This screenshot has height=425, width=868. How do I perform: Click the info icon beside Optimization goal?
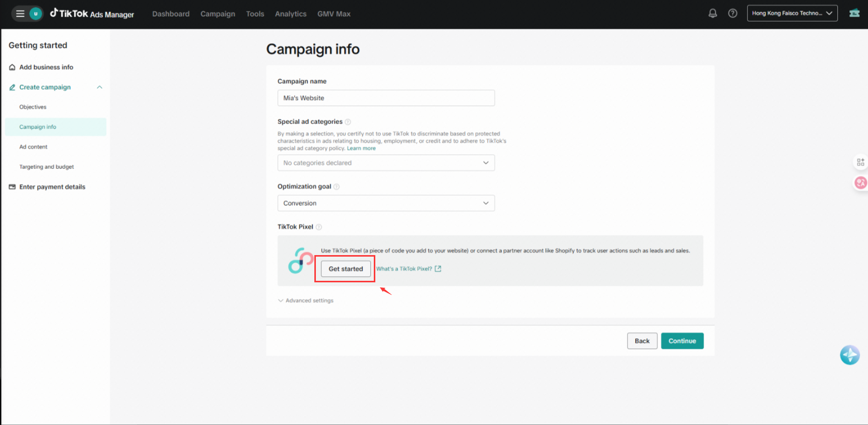point(337,187)
